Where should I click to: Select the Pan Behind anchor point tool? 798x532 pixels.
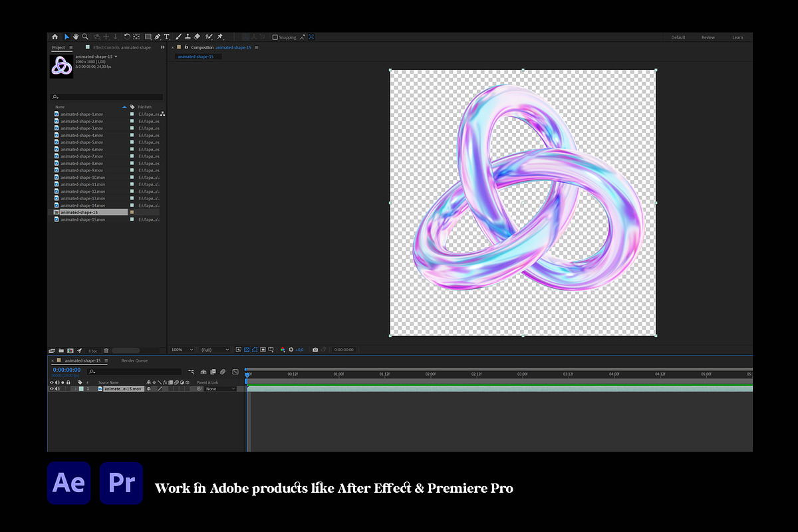click(x=136, y=37)
